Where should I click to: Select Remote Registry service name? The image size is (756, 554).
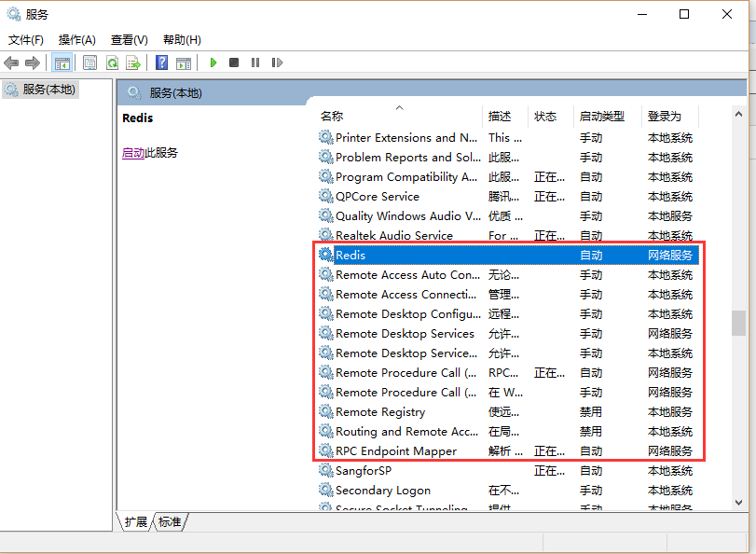pyautogui.click(x=380, y=411)
